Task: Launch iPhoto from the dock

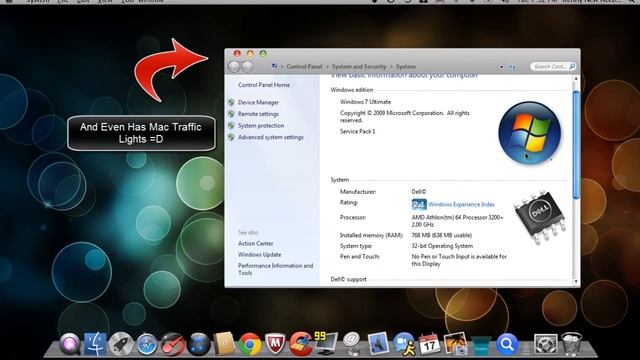Action: (455, 344)
